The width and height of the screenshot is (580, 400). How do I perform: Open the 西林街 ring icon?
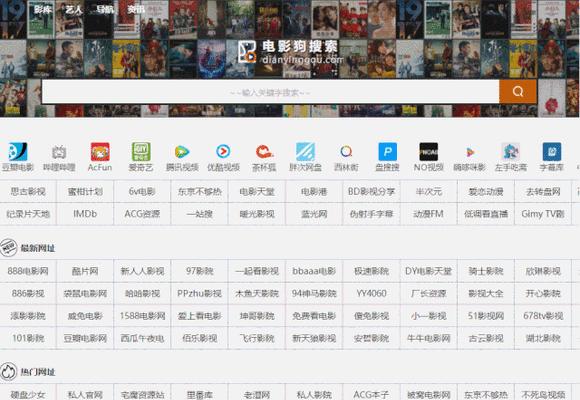(346, 151)
